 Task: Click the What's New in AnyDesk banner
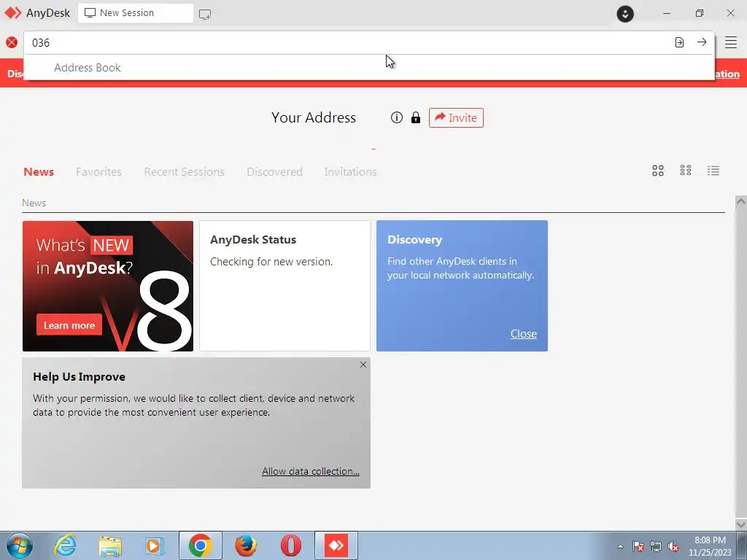(108, 286)
